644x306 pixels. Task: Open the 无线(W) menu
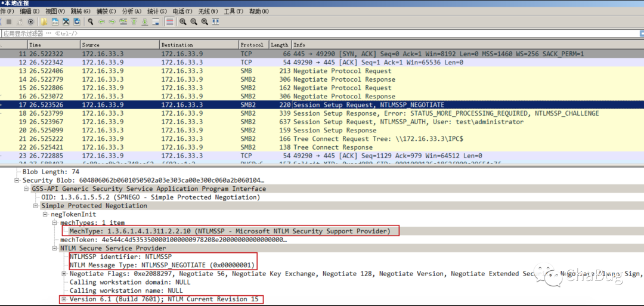pyautogui.click(x=208, y=11)
